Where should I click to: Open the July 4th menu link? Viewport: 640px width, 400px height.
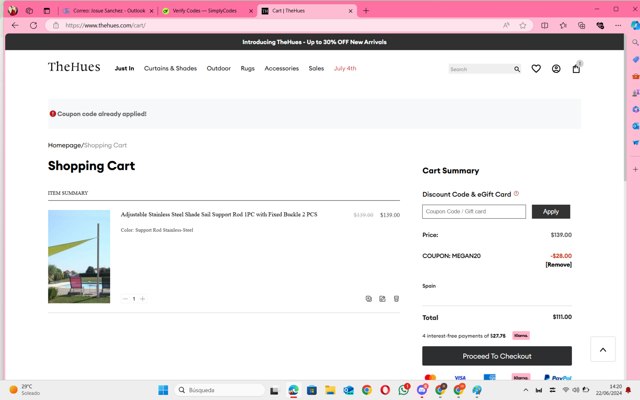[x=345, y=68]
